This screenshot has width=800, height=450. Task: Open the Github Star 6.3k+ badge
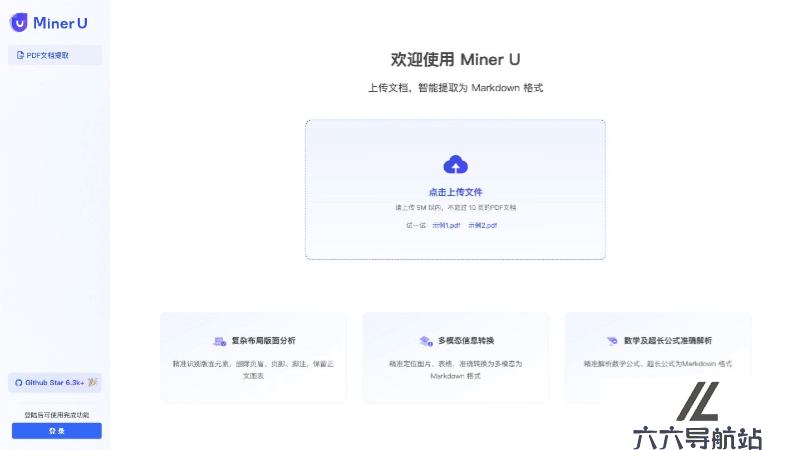(55, 383)
